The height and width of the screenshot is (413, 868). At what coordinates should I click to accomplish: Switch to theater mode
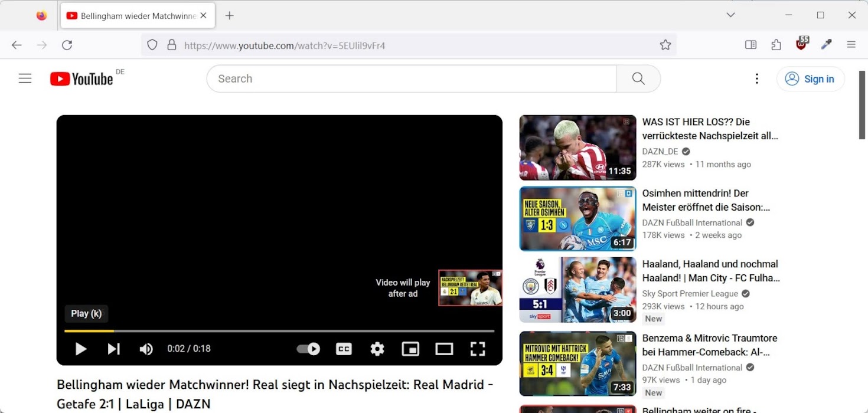[444, 349]
